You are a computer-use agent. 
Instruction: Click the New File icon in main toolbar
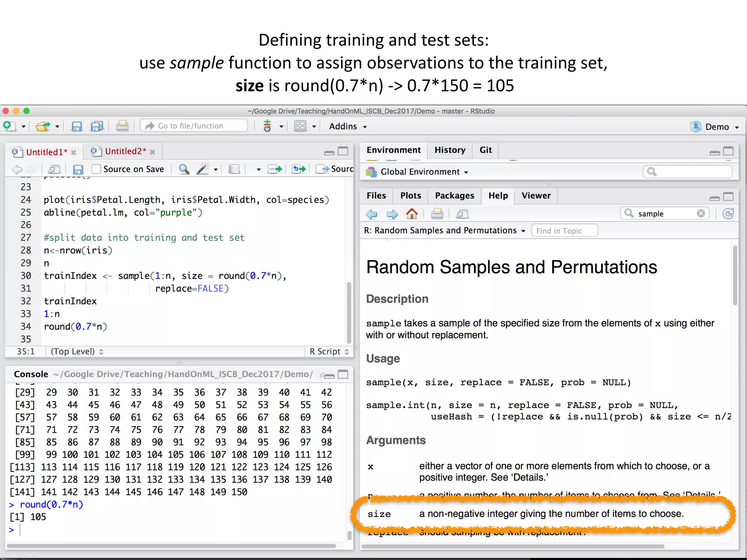coord(9,126)
